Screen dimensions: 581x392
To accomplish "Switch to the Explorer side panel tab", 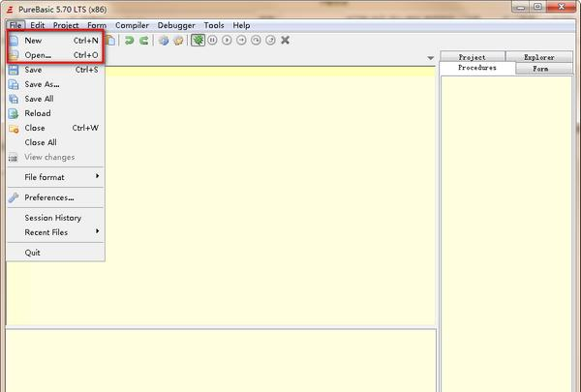I will [539, 57].
